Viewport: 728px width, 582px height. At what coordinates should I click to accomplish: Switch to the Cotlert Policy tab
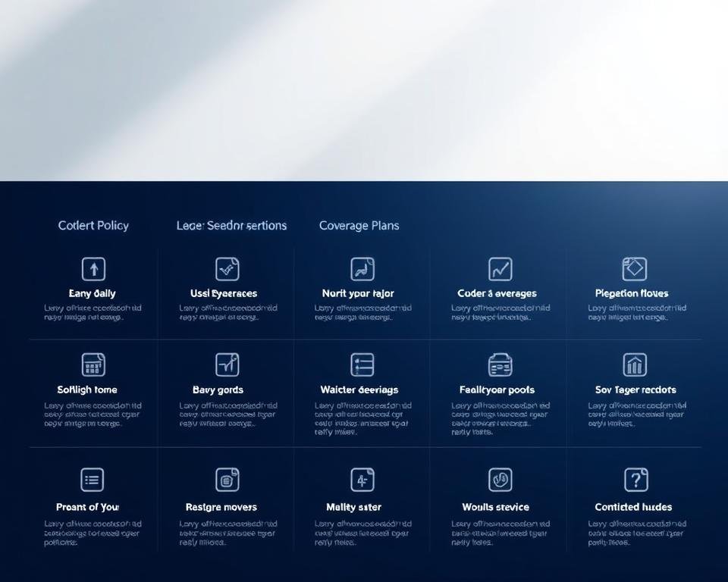coord(93,226)
